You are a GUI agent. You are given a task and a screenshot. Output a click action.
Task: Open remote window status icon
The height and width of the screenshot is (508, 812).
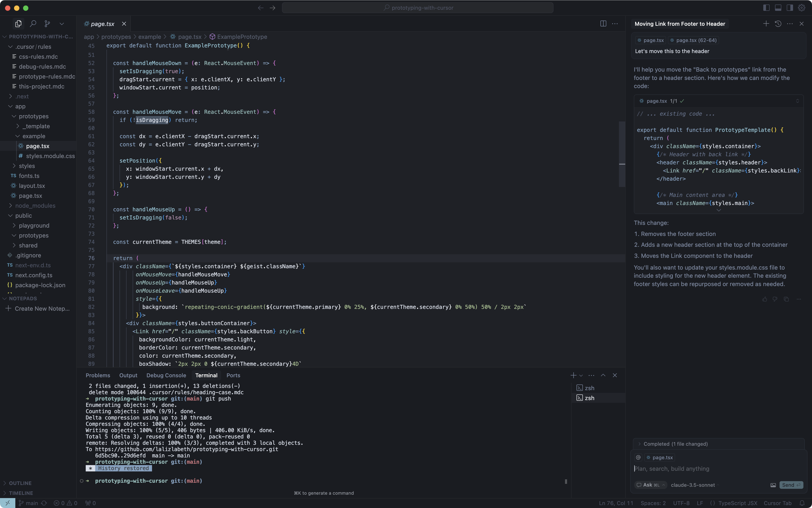tap(7, 503)
